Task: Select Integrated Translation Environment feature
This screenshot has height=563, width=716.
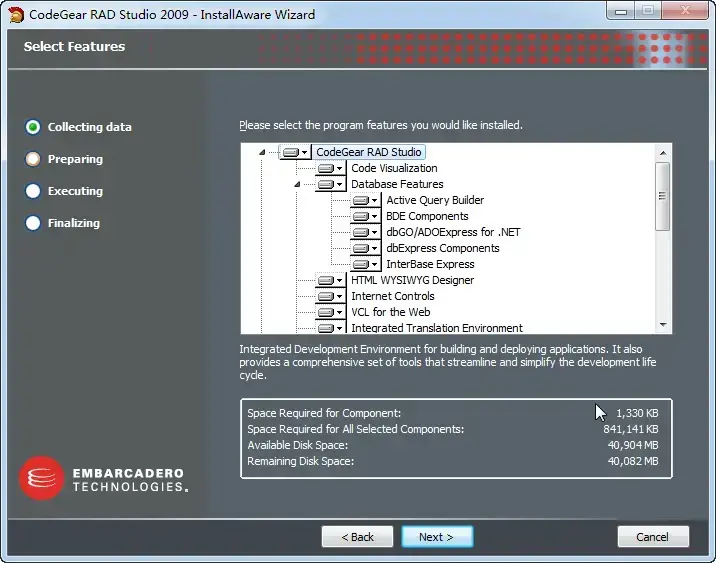Action: tap(437, 327)
